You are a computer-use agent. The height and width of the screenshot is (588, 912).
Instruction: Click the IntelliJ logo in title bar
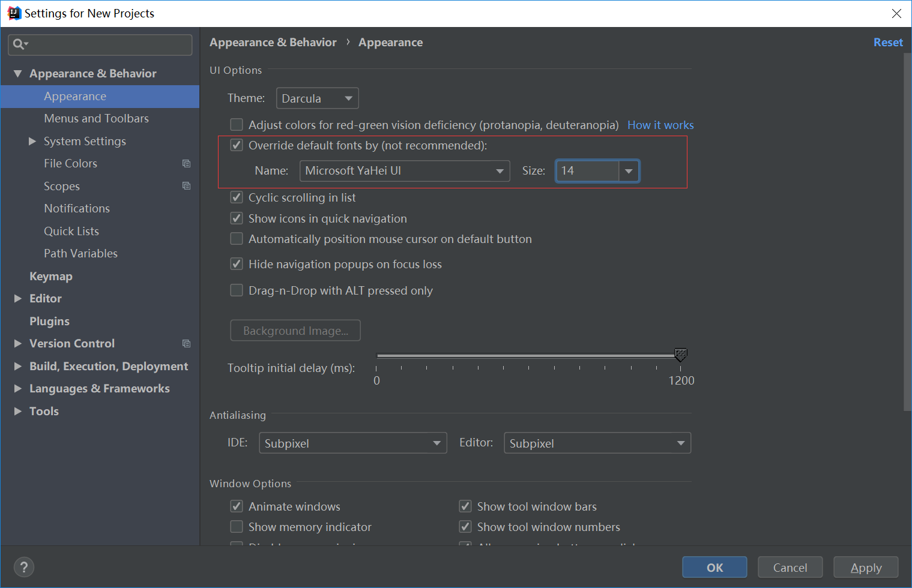pos(14,13)
